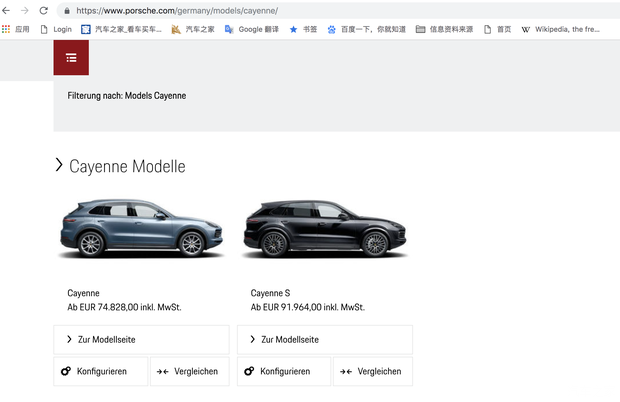
Task: Click the browser back arrow
Action: (x=8, y=10)
